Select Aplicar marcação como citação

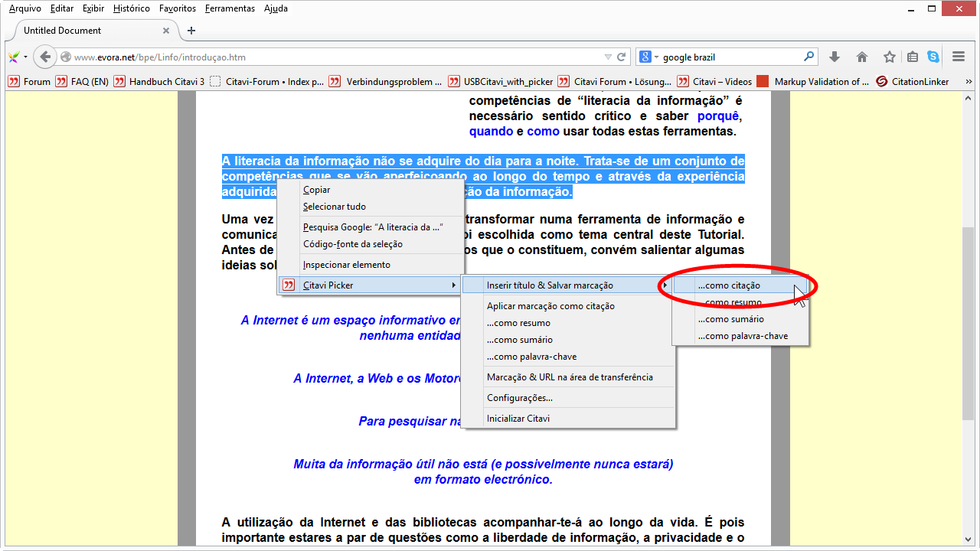tap(568, 306)
